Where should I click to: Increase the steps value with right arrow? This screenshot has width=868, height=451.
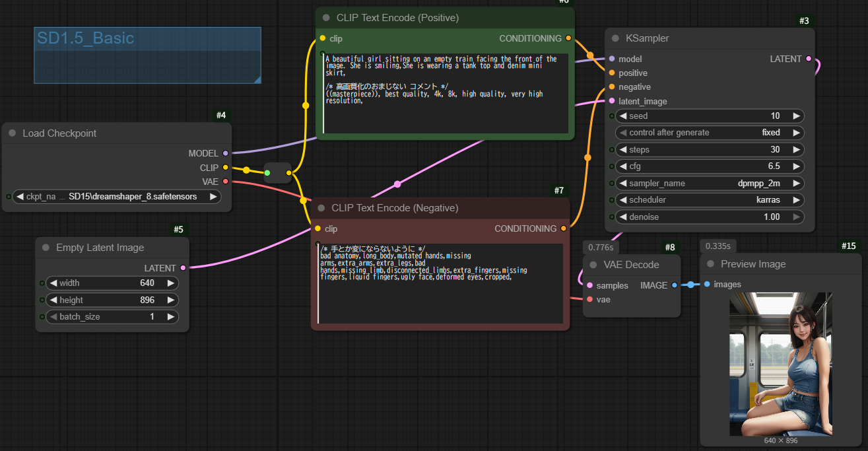pyautogui.click(x=796, y=149)
